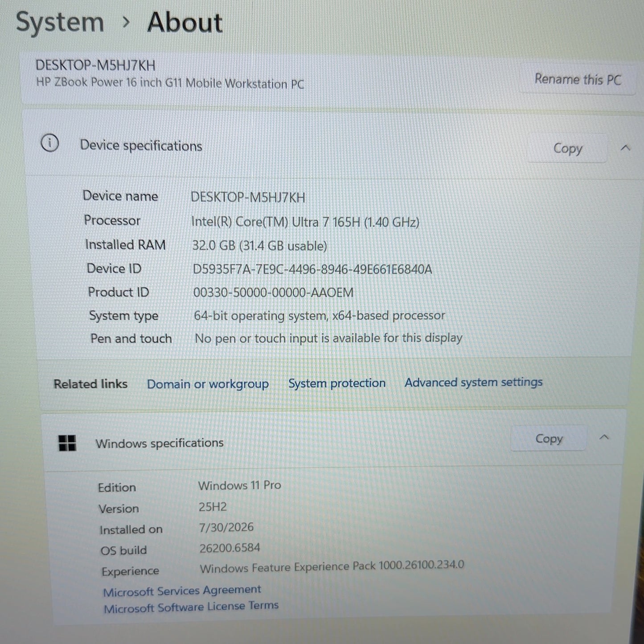Open Advanced system settings link
Viewport: 644px width, 644px height.
tap(473, 382)
